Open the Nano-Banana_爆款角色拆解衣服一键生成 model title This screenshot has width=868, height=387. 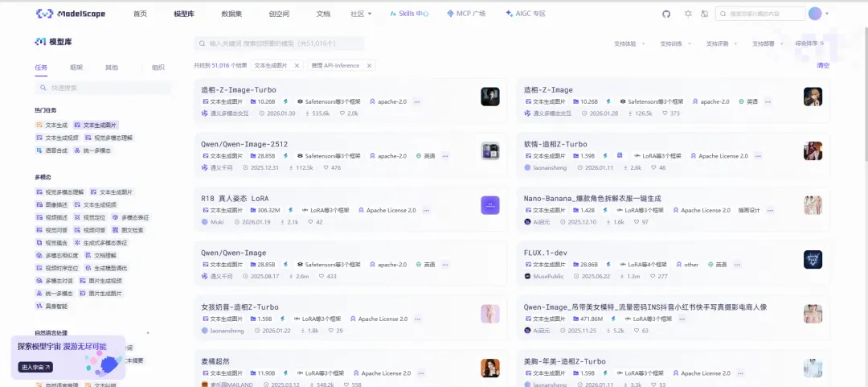(592, 199)
